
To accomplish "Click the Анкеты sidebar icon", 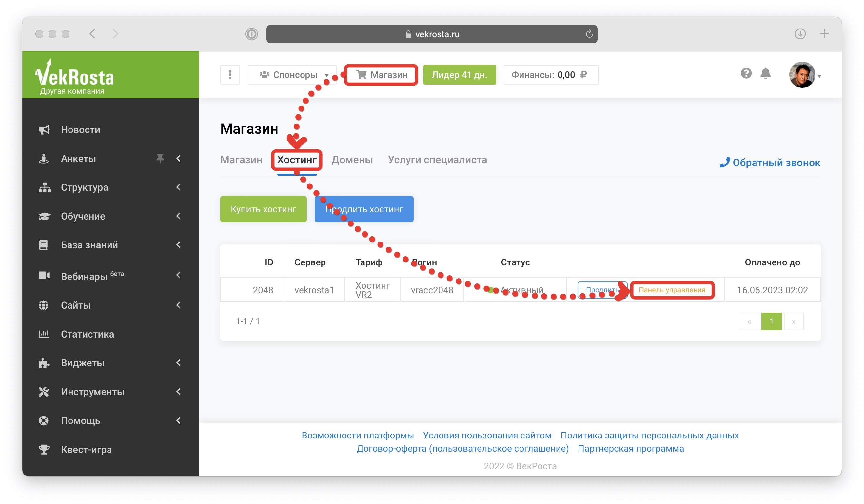I will [44, 159].
